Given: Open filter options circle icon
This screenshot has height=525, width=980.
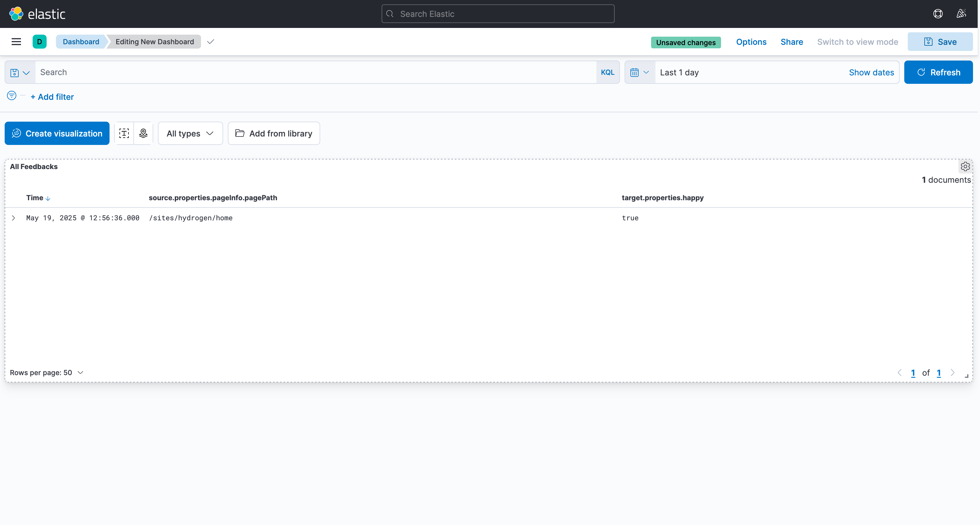Looking at the screenshot, I should click(x=12, y=96).
